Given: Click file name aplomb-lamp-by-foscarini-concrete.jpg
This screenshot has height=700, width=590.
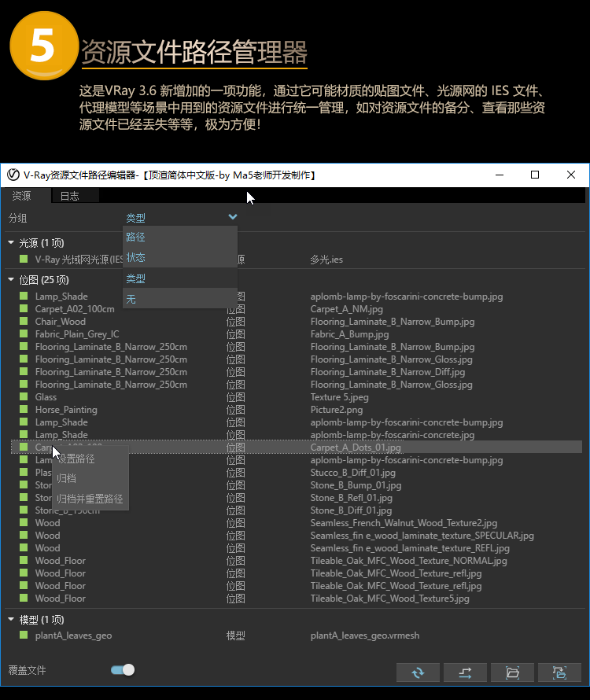Looking at the screenshot, I should [393, 434].
